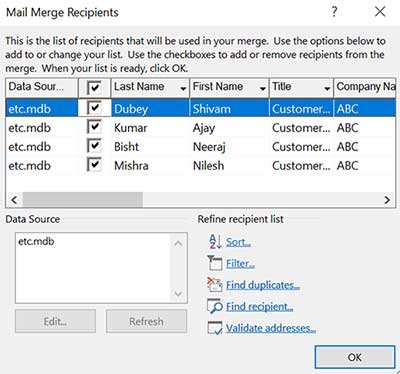The width and height of the screenshot is (400, 374).
Task: Click the Customer... title in Mishra row
Action: click(301, 166)
